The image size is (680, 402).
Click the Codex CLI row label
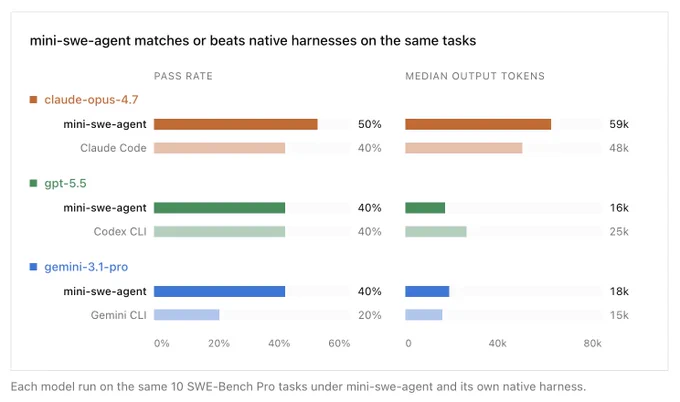click(x=120, y=232)
